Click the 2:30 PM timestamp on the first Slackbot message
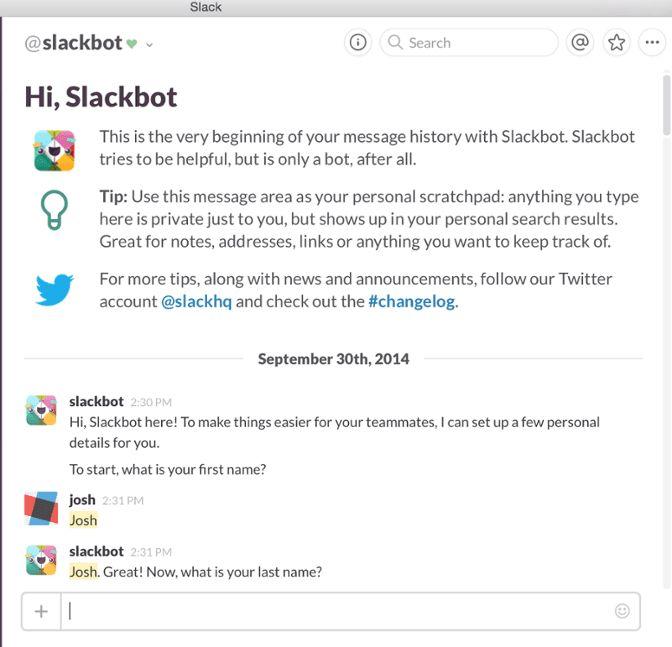672x647 pixels. pos(150,402)
